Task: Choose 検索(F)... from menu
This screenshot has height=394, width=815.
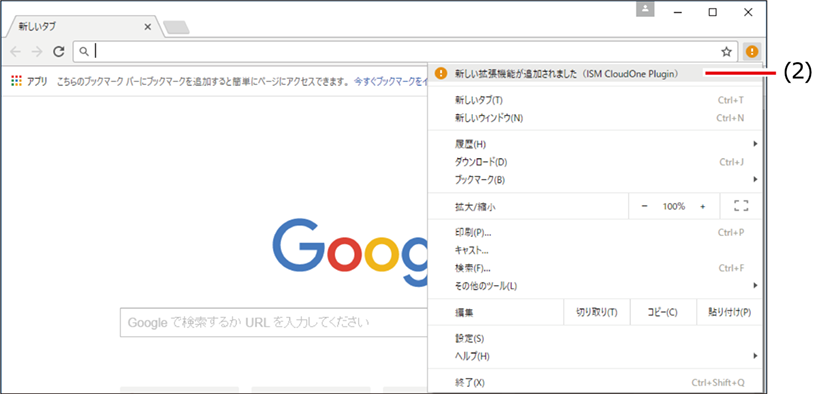Action: click(595, 268)
